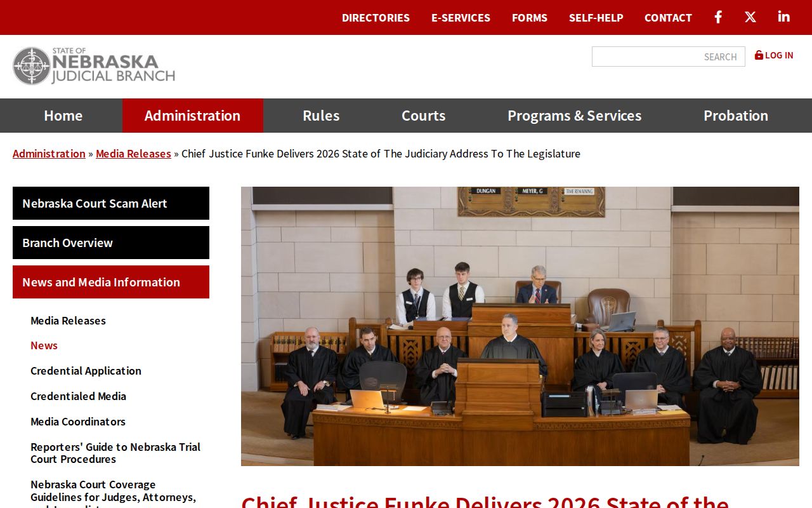812x508 pixels.
Task: Click the Nebraska Judicial Branch logo
Action: pos(94,65)
